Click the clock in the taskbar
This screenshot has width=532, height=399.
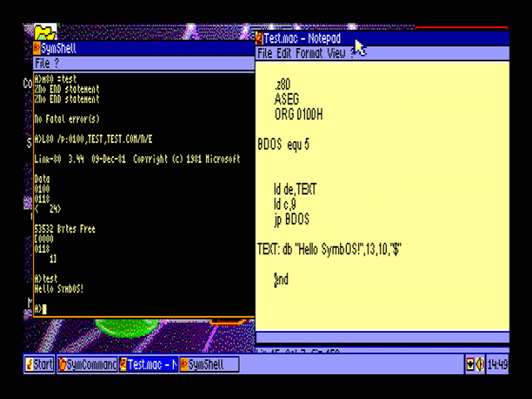point(497,365)
